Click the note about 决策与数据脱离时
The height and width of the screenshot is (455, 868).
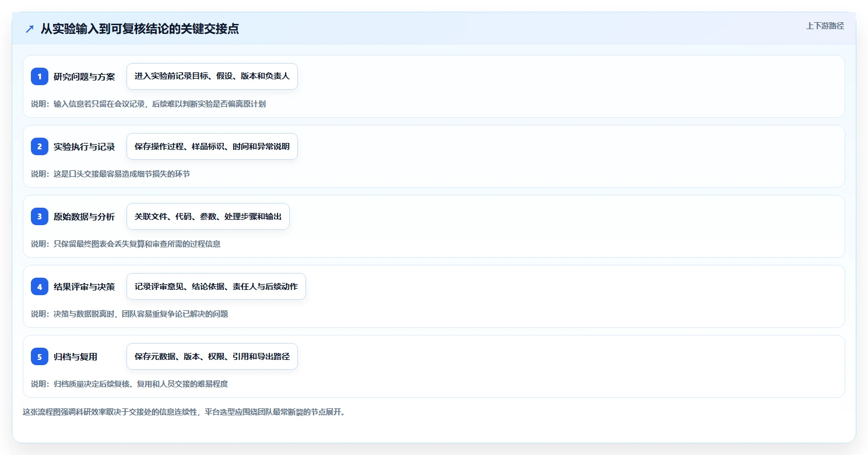(129, 314)
